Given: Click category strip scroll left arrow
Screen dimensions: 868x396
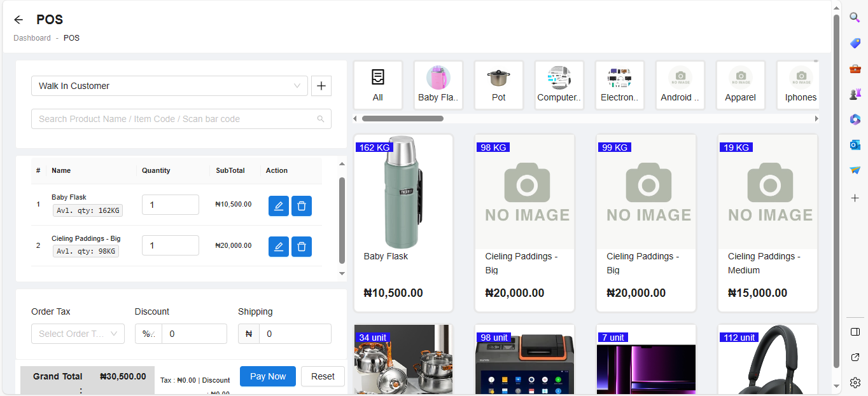Looking at the screenshot, I should 355,119.
